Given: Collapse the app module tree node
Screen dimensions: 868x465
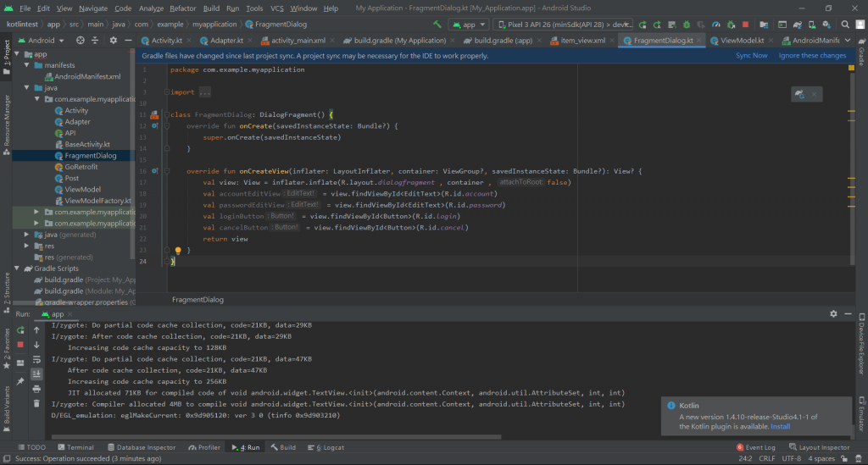Looking at the screenshot, I should coord(17,54).
